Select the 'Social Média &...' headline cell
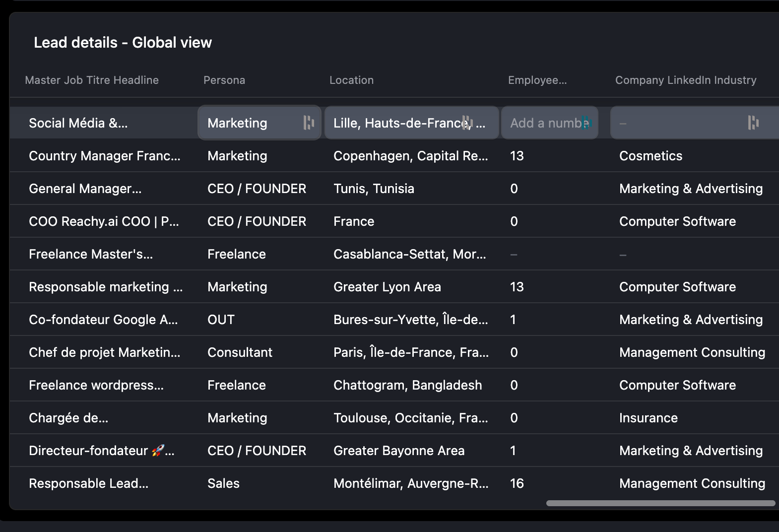 coord(78,123)
